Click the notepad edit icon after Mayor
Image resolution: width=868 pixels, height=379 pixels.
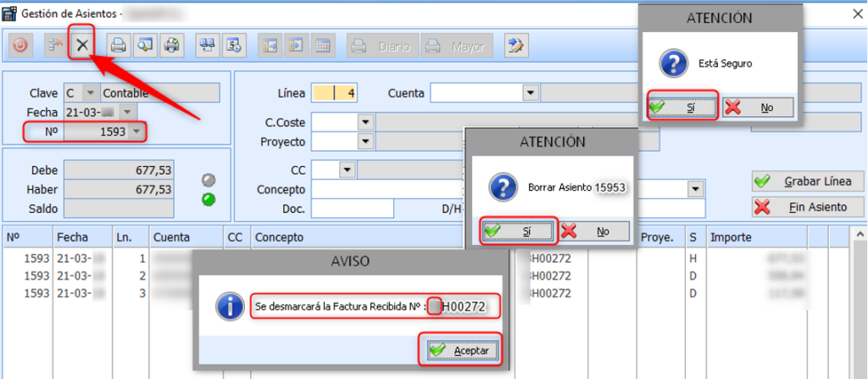514,46
